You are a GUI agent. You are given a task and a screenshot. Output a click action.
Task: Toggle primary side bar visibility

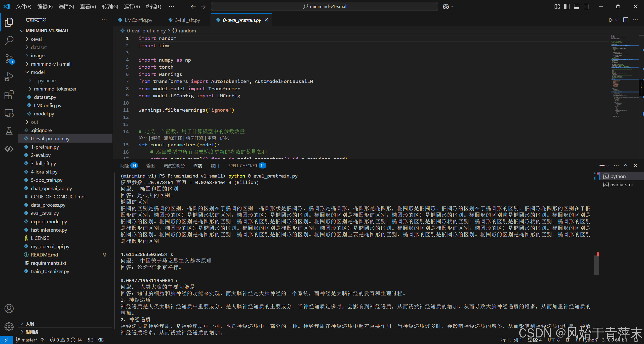pos(567,7)
